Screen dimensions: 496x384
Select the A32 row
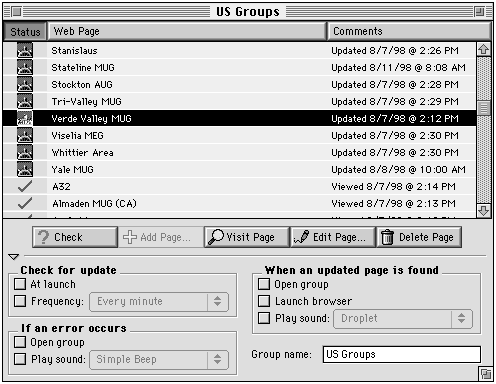pos(240,186)
